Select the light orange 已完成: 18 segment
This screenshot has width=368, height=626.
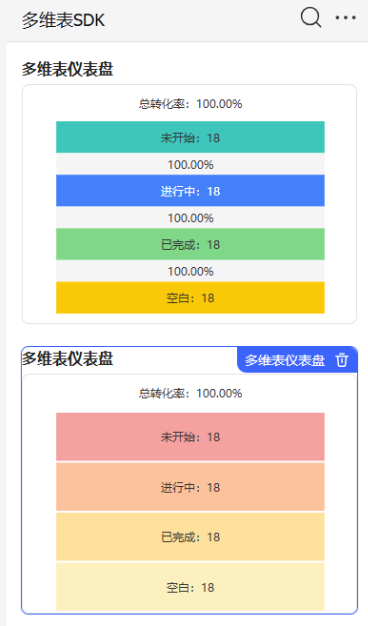[x=190, y=537]
